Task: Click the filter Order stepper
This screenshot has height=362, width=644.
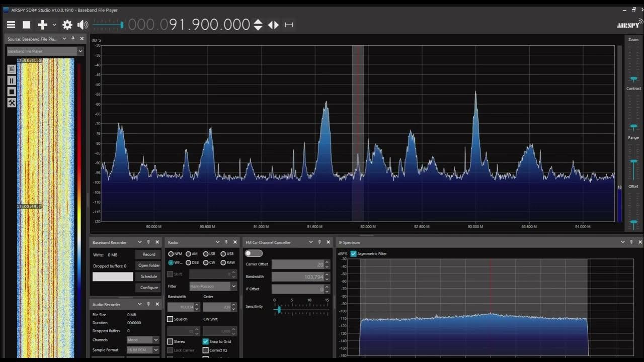Action: click(x=233, y=307)
